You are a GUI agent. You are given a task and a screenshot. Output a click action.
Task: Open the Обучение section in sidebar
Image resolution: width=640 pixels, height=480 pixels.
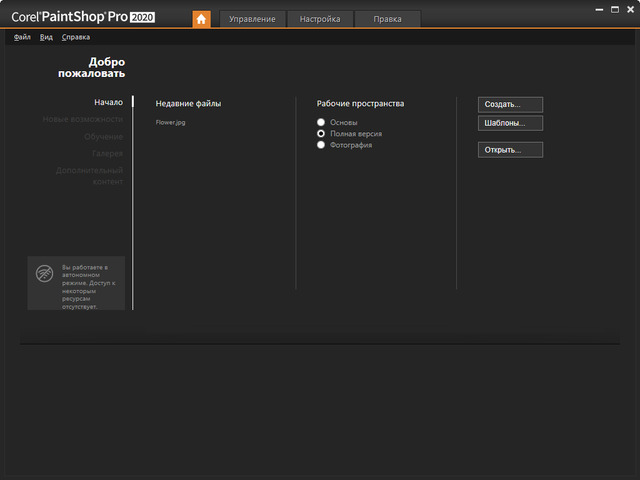click(103, 136)
